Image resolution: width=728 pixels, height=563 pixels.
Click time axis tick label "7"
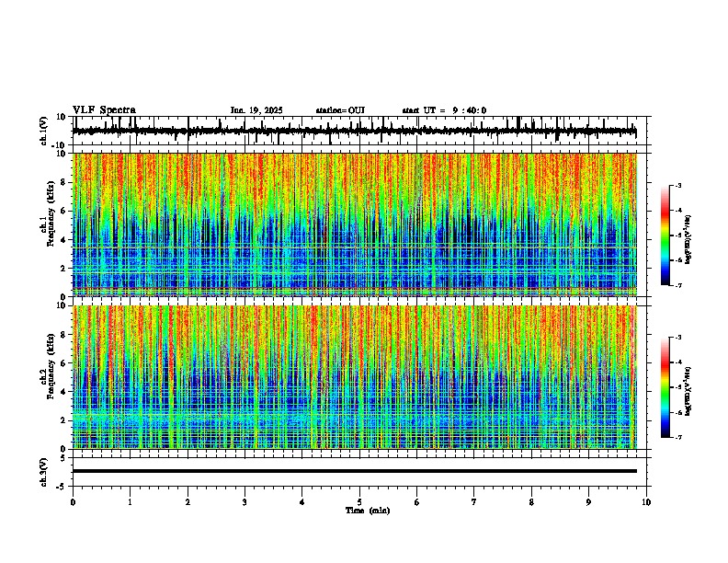click(474, 502)
